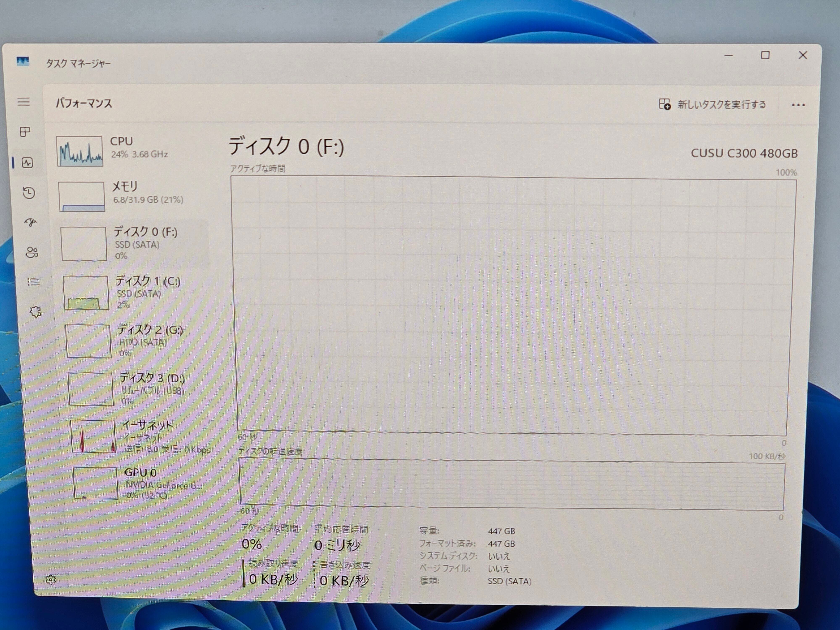840x630 pixels.
Task: Open Settings gear at bottom left
Action: (x=51, y=579)
